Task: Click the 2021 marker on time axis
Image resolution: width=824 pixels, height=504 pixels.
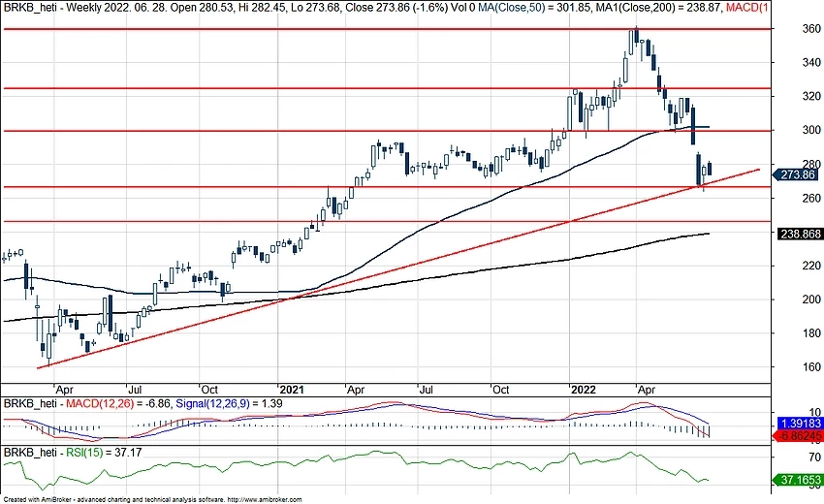Action: coord(292,388)
